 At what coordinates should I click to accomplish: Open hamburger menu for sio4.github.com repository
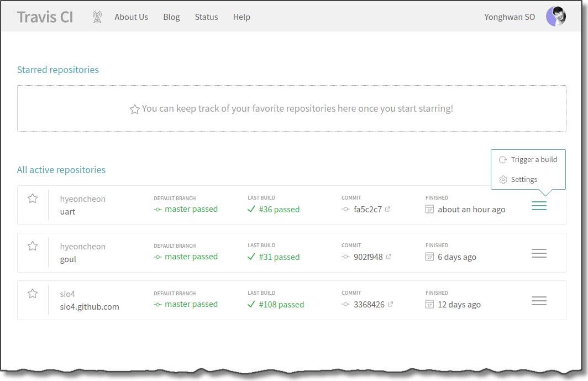click(539, 301)
